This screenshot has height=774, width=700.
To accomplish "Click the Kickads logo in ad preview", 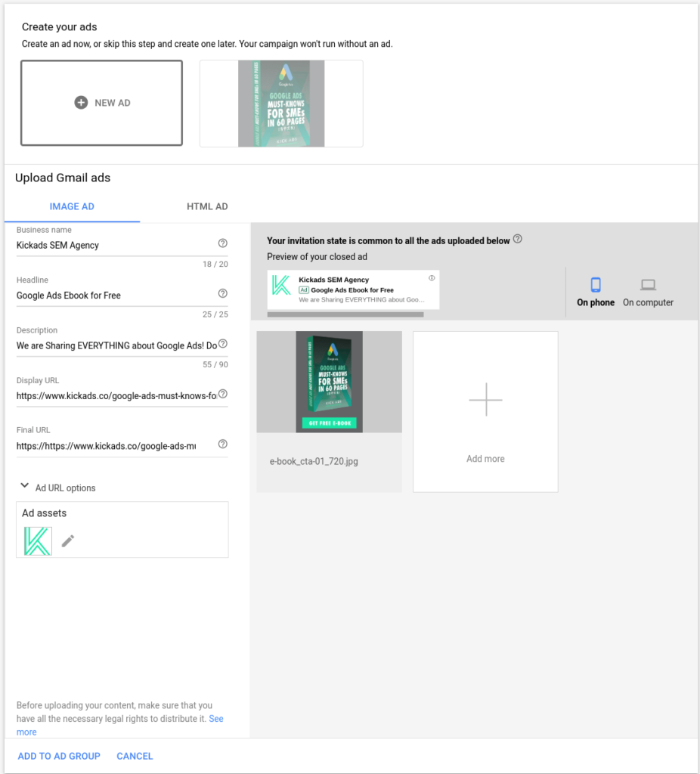I will (281, 285).
